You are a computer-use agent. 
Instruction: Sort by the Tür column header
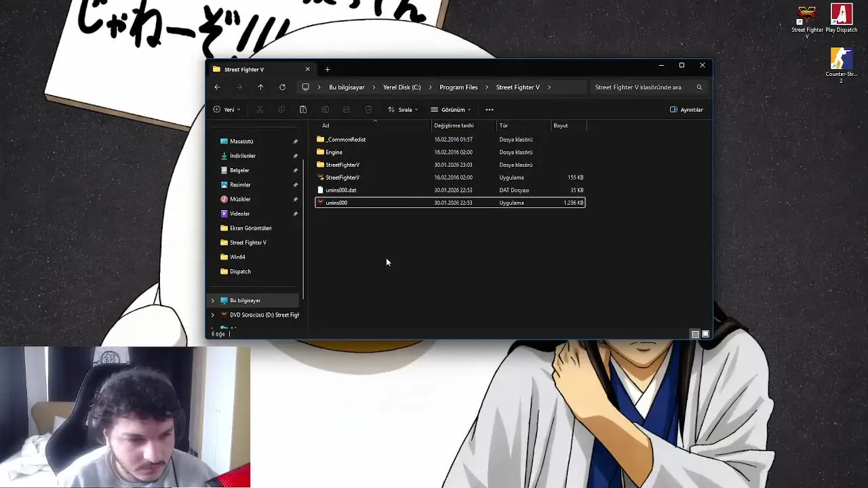coord(524,125)
